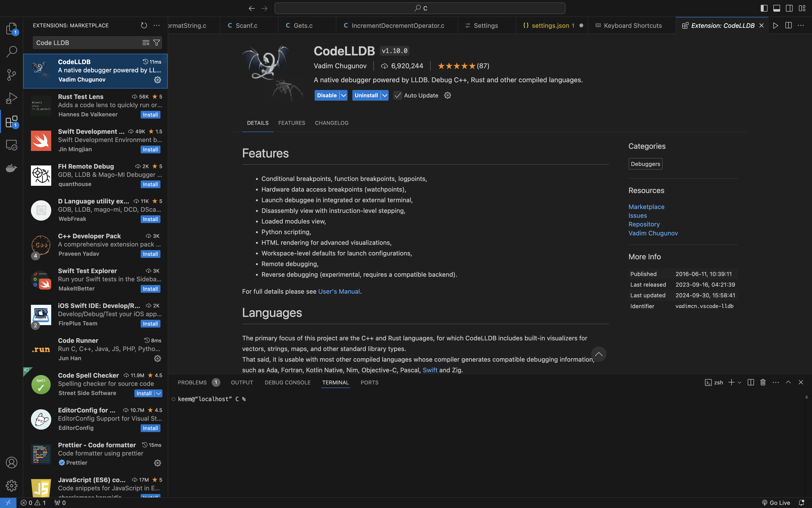This screenshot has height=508, width=812.
Task: Open Disable button dropdown arrow
Action: point(344,95)
